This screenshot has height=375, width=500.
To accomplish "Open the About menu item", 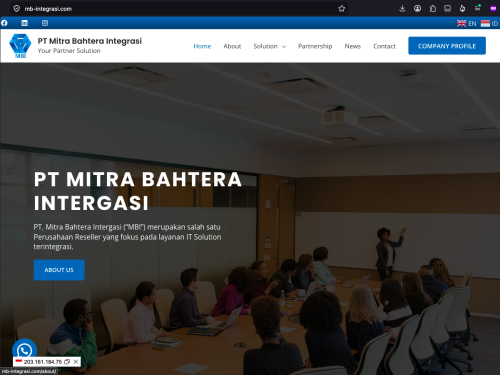I will coord(232,46).
